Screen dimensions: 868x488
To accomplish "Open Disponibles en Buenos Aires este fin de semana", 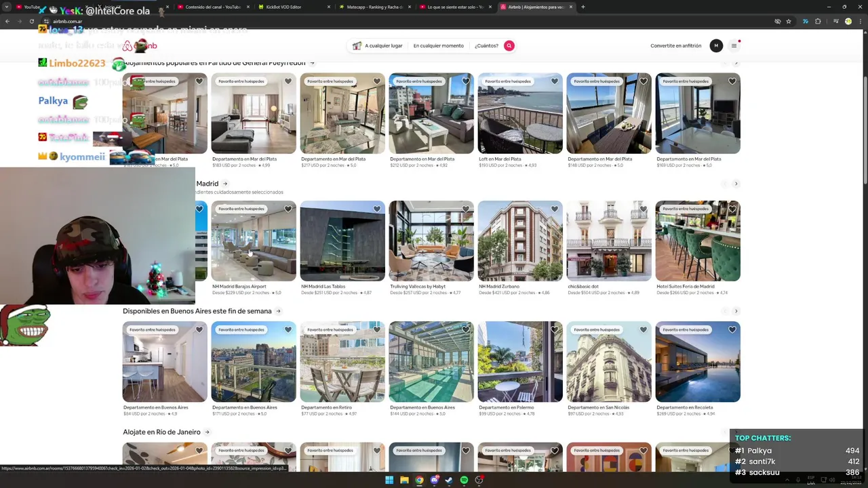I will coord(197,311).
